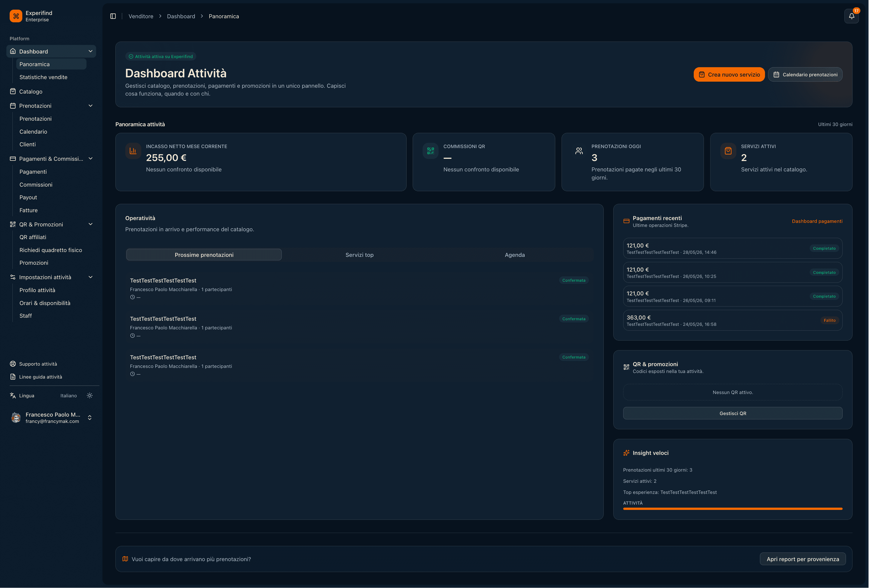
Task: Click the QR & promozioni panel icon
Action: pyautogui.click(x=626, y=367)
